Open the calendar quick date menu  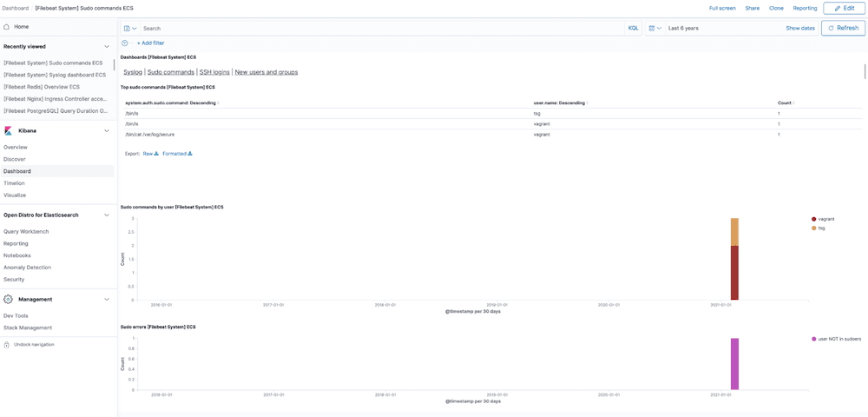[654, 29]
